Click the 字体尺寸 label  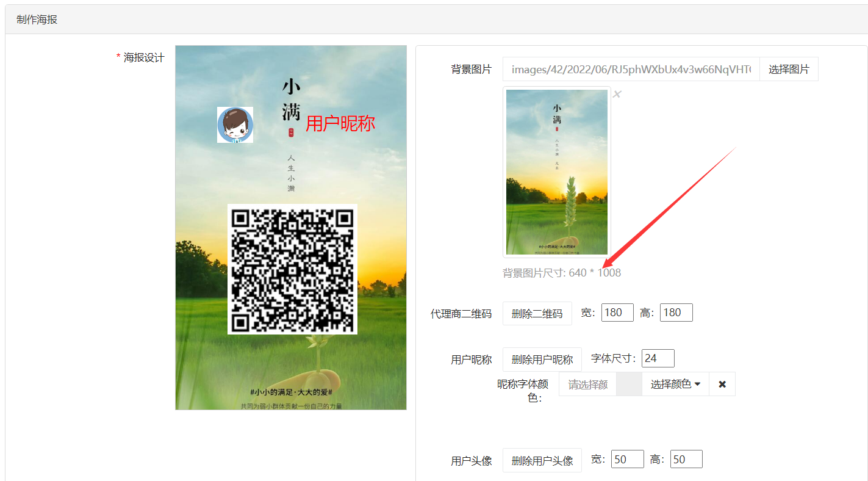point(614,358)
